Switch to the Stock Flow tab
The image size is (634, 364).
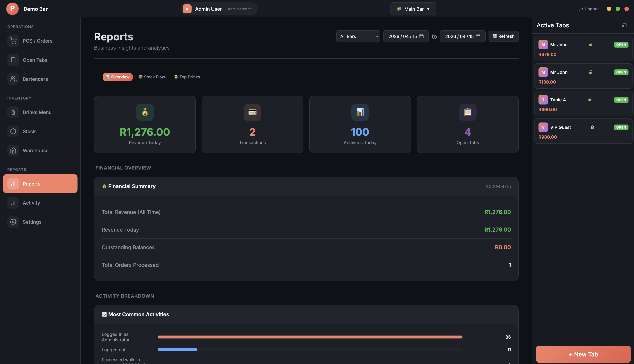coord(152,77)
